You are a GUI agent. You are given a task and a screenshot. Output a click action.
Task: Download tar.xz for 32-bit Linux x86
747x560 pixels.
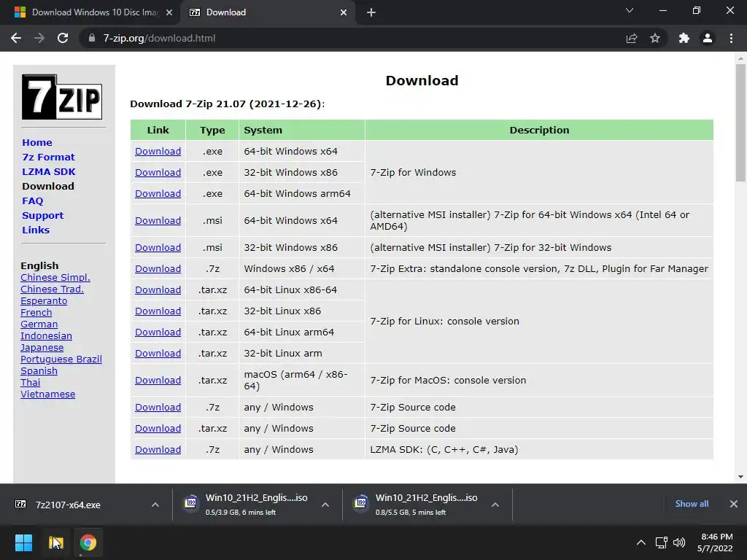pos(158,311)
